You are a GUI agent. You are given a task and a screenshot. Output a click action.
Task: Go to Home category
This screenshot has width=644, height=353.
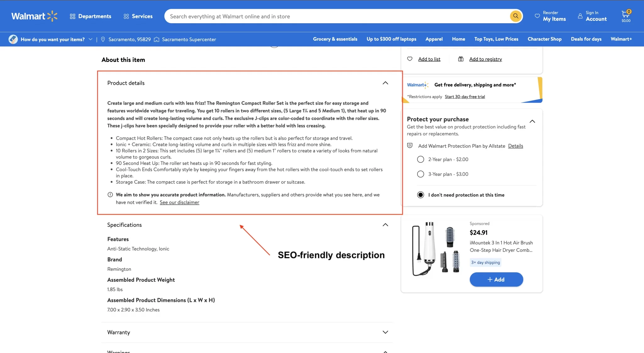[x=458, y=39]
